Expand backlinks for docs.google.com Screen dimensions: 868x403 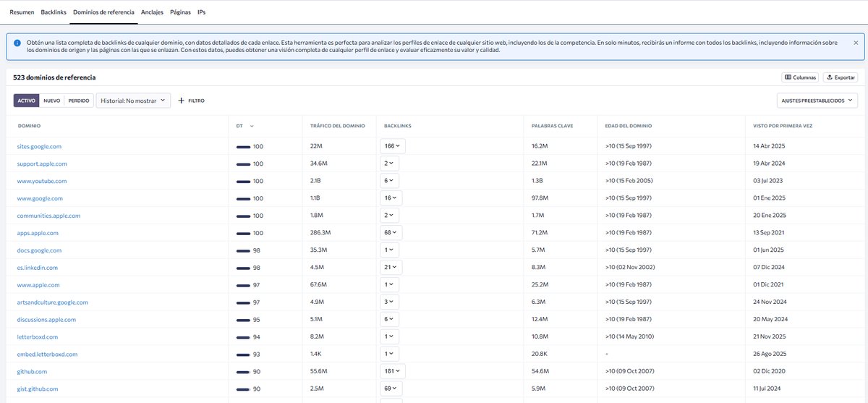(x=390, y=250)
